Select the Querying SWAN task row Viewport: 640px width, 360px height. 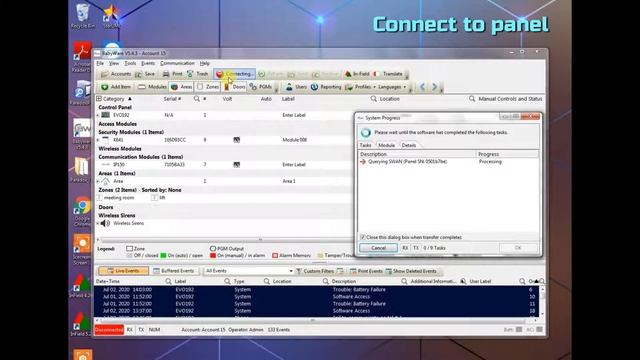[449, 162]
